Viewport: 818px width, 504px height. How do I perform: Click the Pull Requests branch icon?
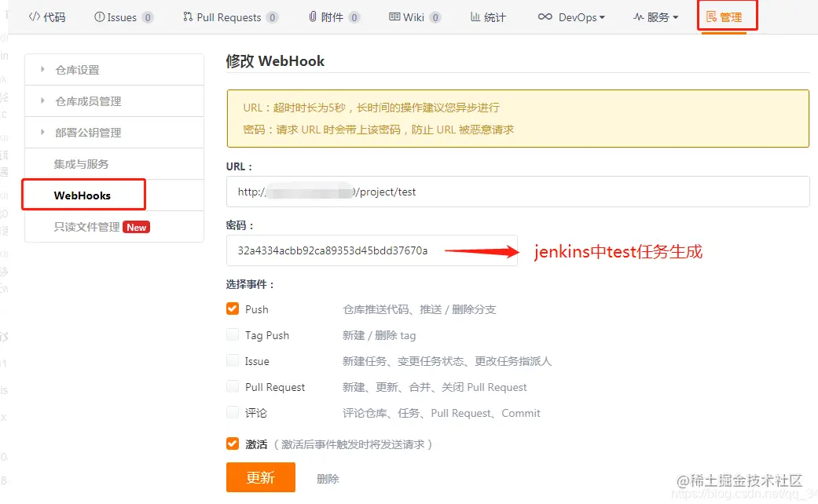click(188, 17)
